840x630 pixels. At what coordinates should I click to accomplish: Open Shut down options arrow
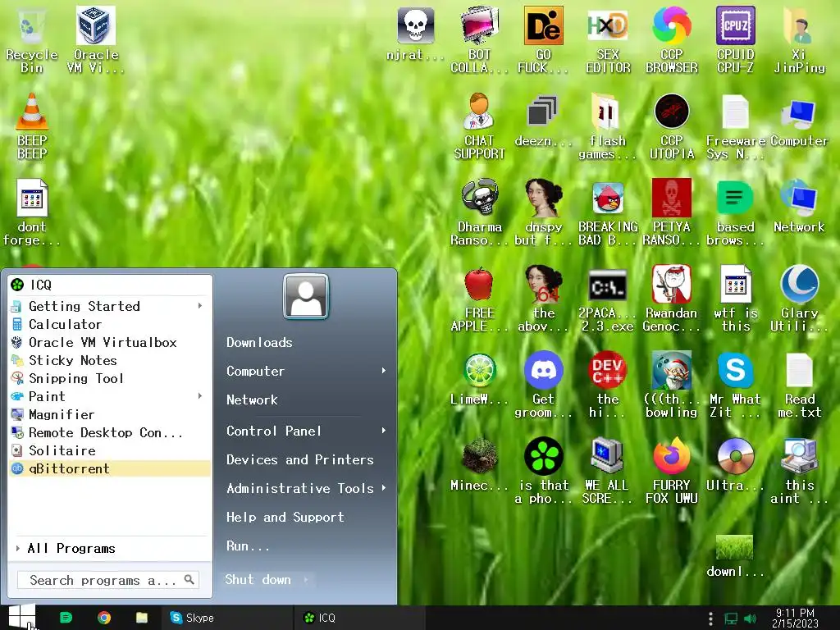[x=306, y=579]
